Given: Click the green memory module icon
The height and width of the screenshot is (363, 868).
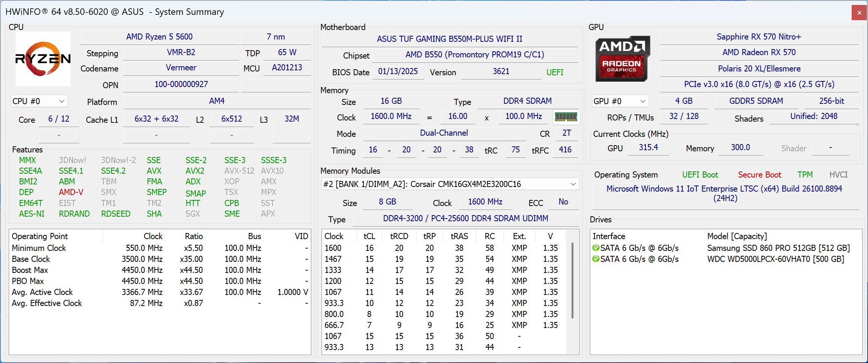Looking at the screenshot, I should tap(566, 117).
